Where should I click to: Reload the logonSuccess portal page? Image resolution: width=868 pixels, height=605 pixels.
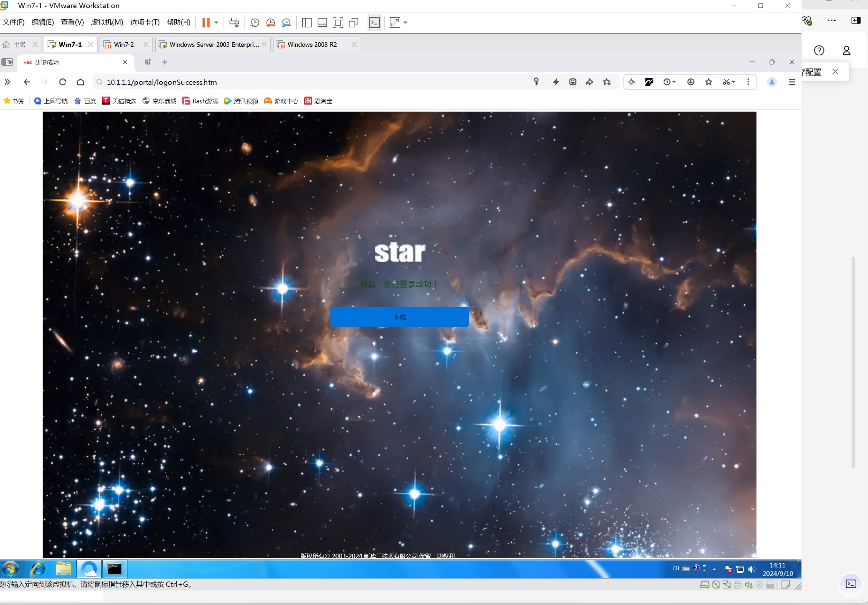[62, 82]
